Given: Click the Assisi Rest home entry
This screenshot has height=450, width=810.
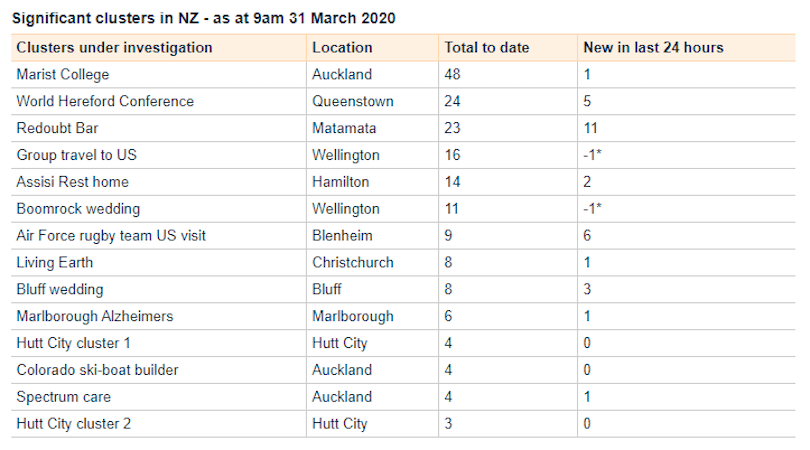Looking at the screenshot, I should coord(72,182).
